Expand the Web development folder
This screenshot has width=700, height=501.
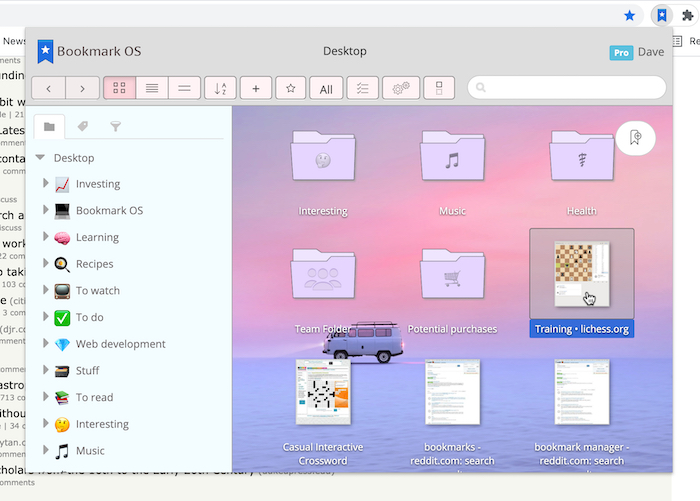coord(46,344)
